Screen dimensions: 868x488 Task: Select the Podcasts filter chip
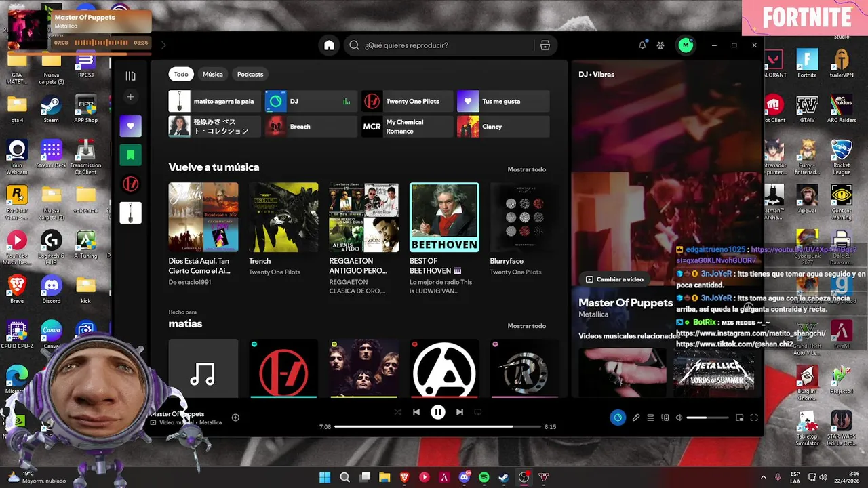point(250,75)
